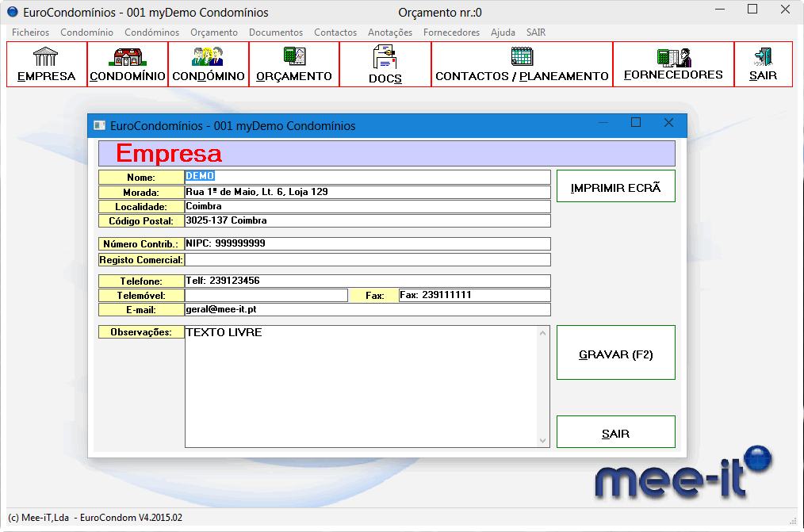This screenshot has height=532, width=804.
Task: Focus the empty Registo Comercial field
Action: click(x=367, y=260)
